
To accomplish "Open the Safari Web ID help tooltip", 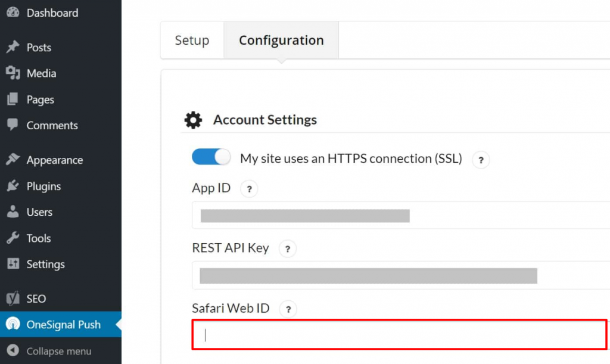I will click(x=288, y=309).
